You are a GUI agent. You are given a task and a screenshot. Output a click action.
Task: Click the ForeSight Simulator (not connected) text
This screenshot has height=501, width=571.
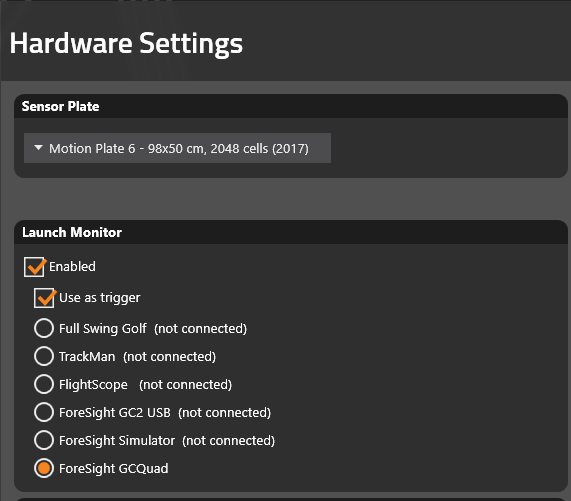coord(167,441)
